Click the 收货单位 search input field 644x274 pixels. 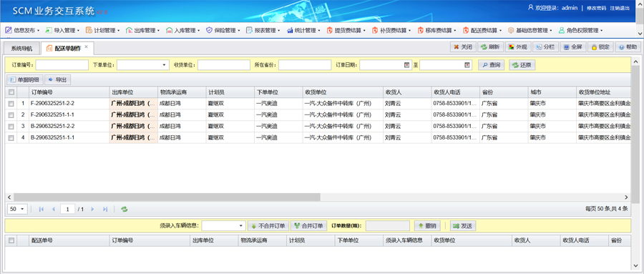point(224,65)
